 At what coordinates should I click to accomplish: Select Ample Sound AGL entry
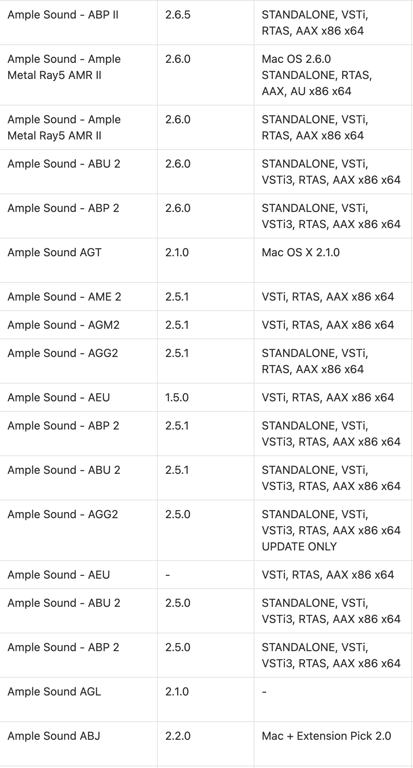pyautogui.click(x=78, y=699)
